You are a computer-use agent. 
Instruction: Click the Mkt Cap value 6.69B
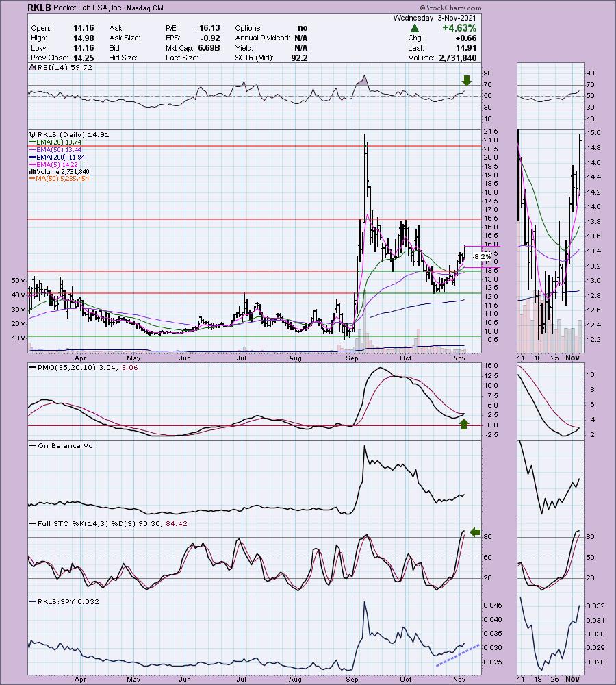tap(209, 48)
